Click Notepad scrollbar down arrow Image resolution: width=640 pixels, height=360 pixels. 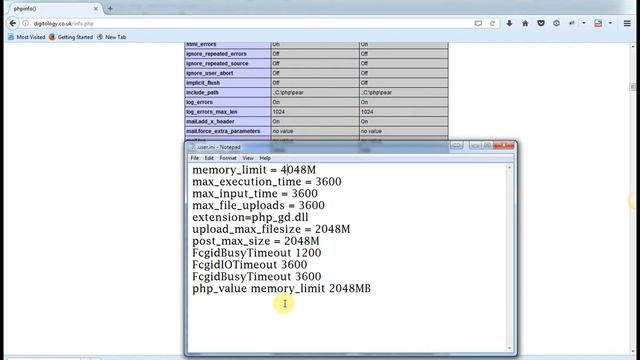pos(509,348)
